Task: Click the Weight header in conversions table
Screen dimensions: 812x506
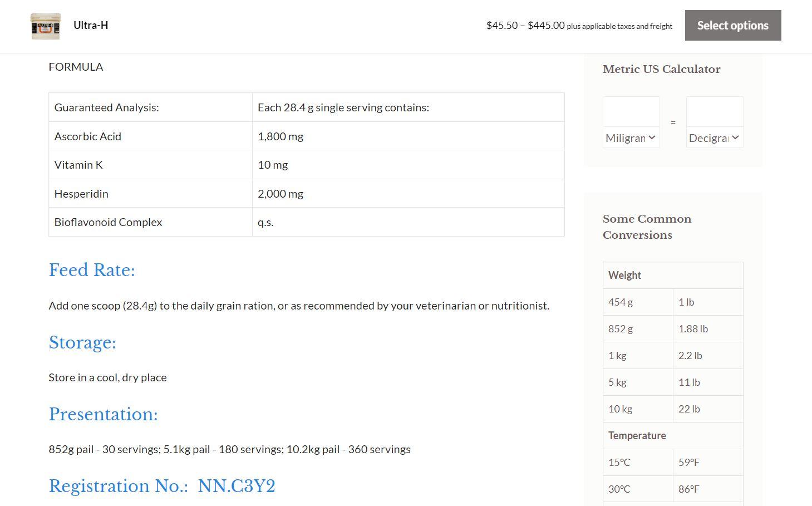Action: tap(624, 276)
